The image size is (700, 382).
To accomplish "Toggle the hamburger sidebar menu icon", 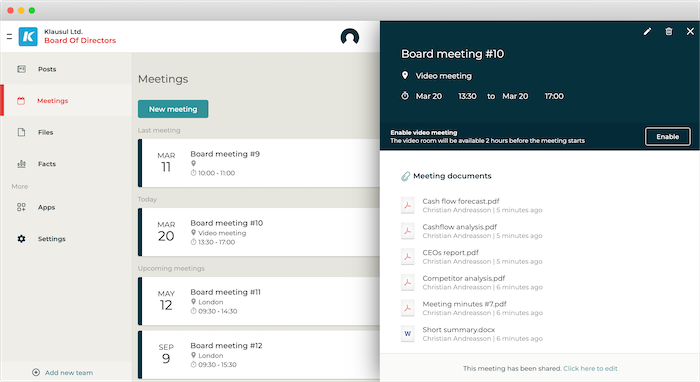I will pos(9,37).
